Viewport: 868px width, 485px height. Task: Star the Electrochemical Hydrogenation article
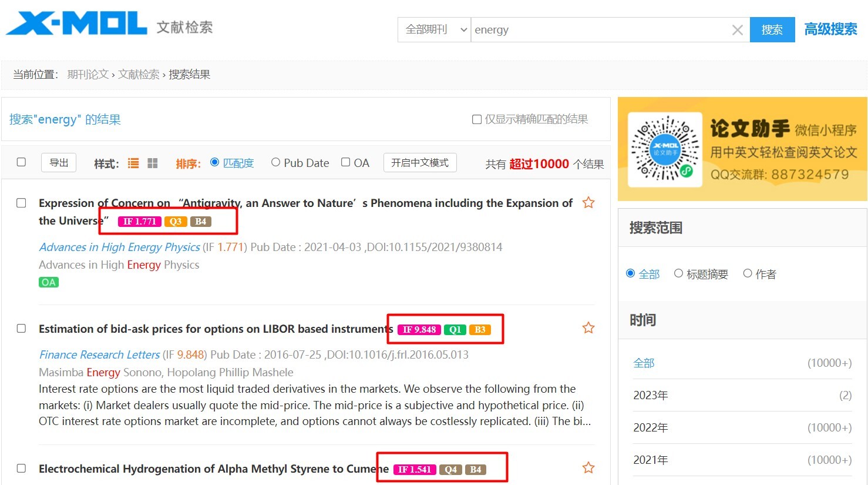coord(588,468)
